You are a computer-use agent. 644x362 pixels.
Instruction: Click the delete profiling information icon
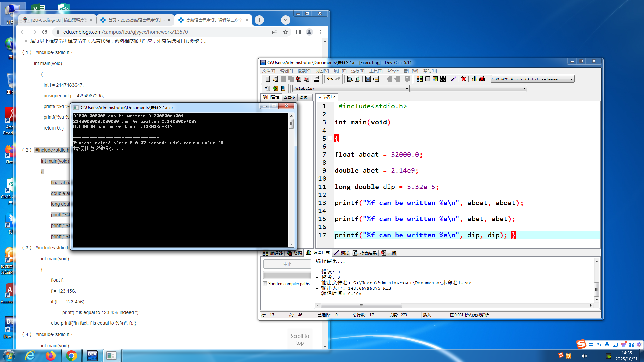pyautogui.click(x=482, y=79)
